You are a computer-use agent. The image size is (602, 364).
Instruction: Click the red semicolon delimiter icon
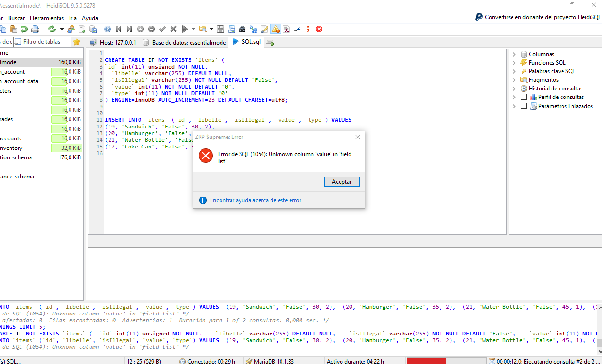click(308, 29)
